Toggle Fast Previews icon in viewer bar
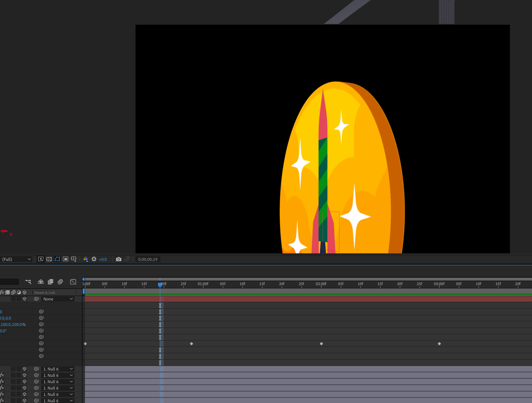Viewport: 532px width, 403px height. (41, 259)
